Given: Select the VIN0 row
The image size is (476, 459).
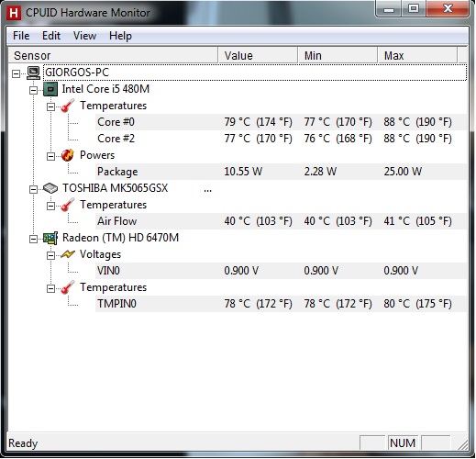Looking at the screenshot, I should tap(281, 271).
